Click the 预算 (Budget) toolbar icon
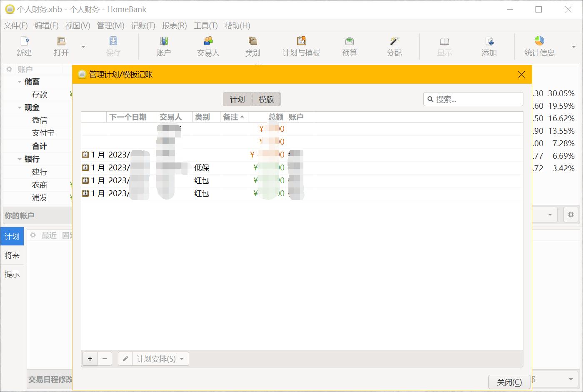The width and height of the screenshot is (583, 392). 349,41
